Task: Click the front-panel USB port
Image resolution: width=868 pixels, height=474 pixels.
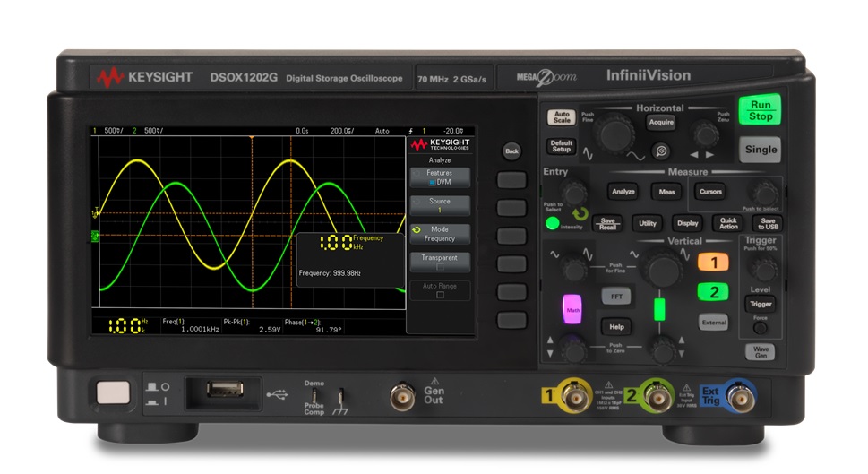Action: click(x=219, y=390)
